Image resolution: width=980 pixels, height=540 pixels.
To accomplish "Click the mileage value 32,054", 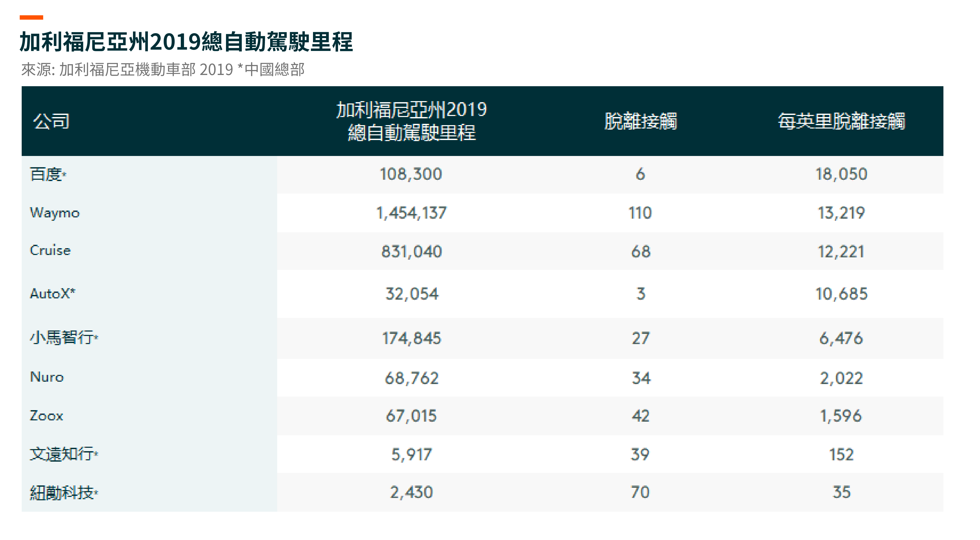I will click(x=412, y=294).
